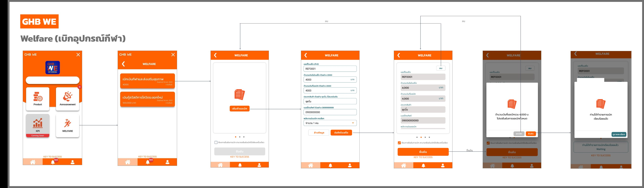Open the WELFARE runner icon tile
This screenshot has width=644, height=188.
coord(67,125)
